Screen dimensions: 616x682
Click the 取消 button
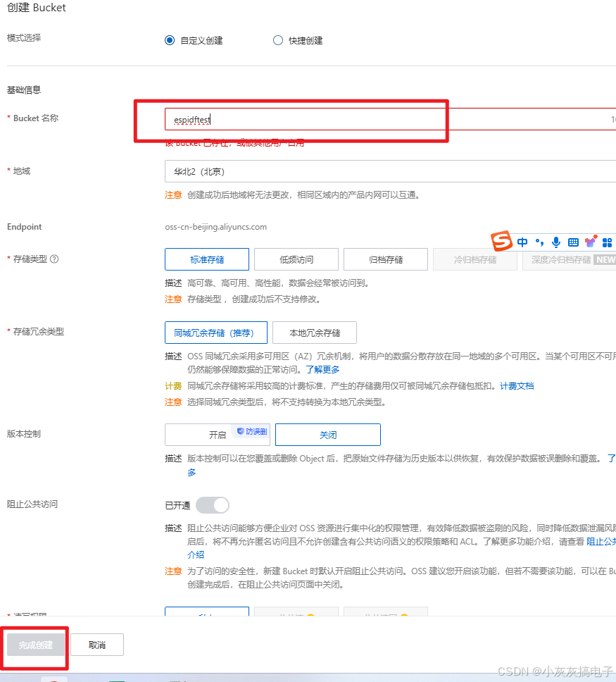click(x=96, y=644)
